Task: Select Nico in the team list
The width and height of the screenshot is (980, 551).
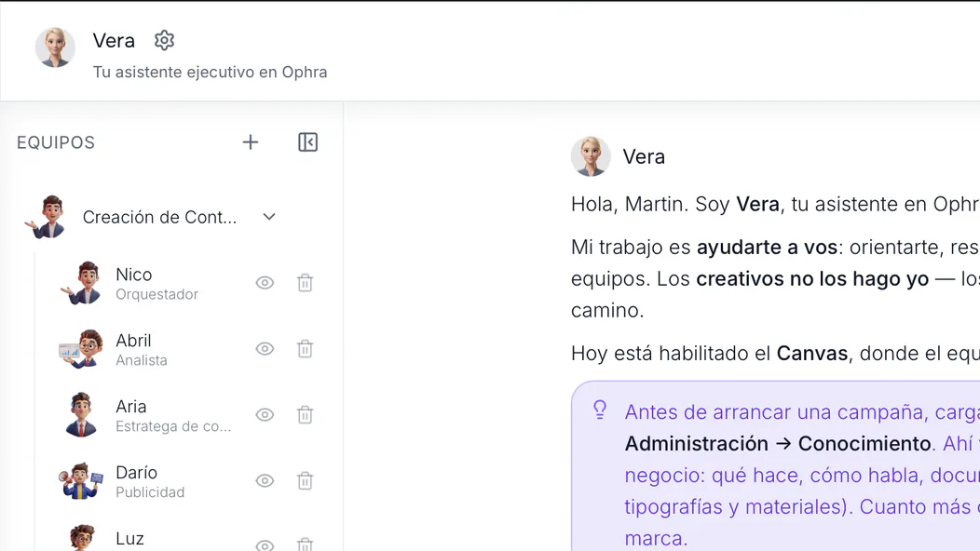Action: coord(187,283)
